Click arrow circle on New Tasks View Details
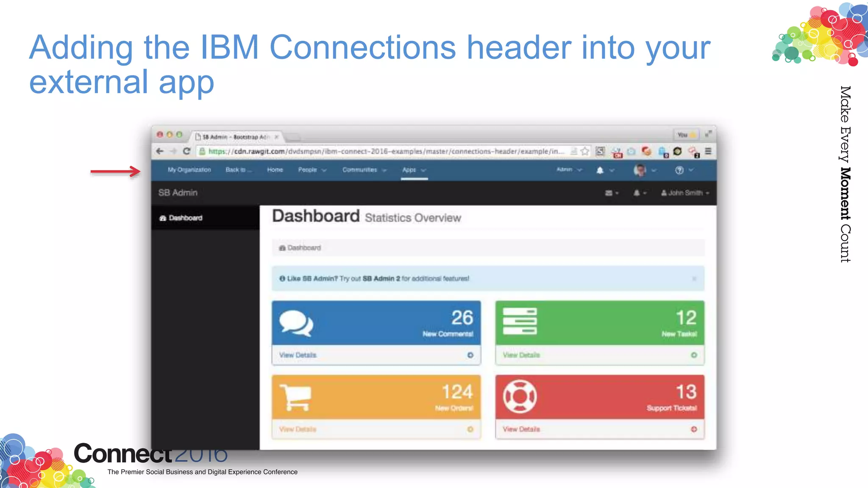868x488 pixels. tap(694, 355)
